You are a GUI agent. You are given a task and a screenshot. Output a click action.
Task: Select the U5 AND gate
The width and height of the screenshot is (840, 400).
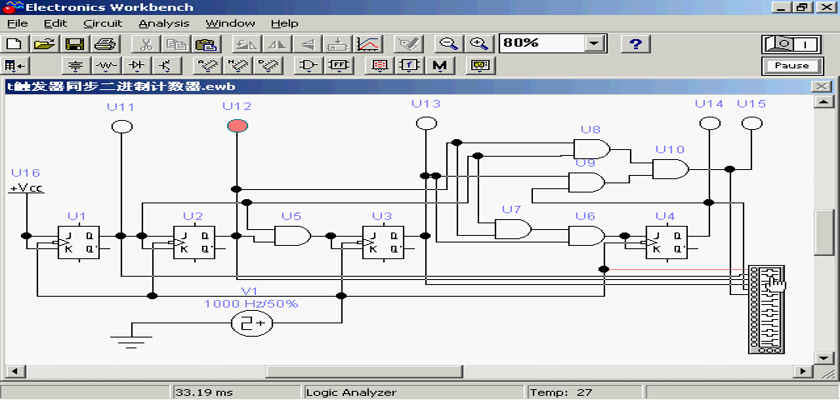[292, 236]
